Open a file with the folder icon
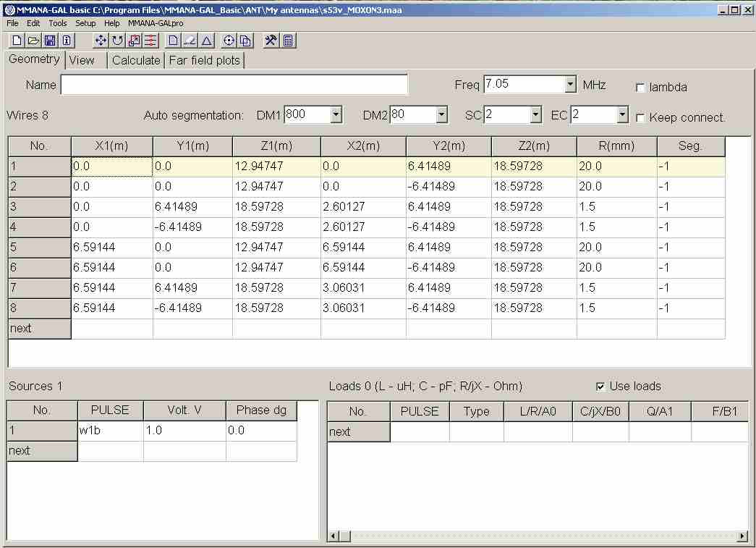This screenshot has height=548, width=756. 33,41
